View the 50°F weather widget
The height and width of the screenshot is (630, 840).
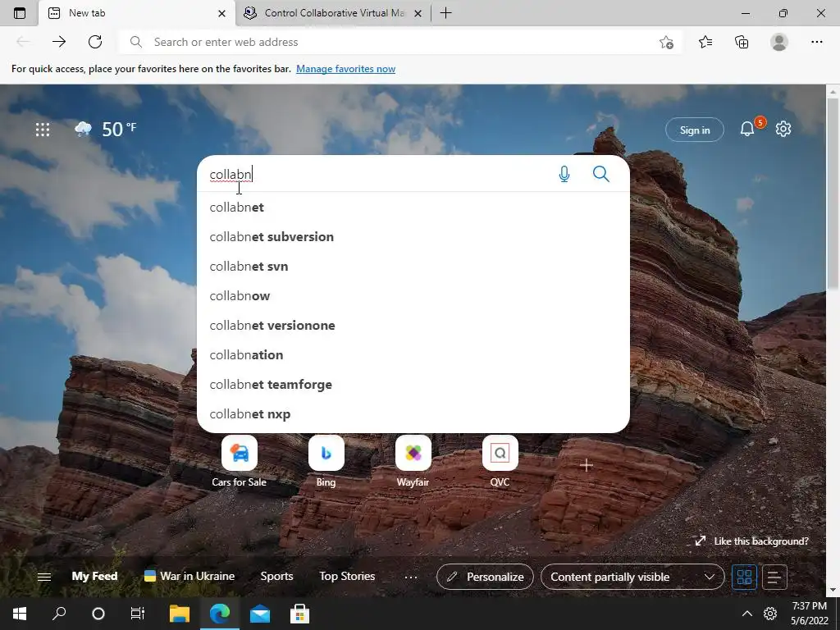[x=106, y=129]
